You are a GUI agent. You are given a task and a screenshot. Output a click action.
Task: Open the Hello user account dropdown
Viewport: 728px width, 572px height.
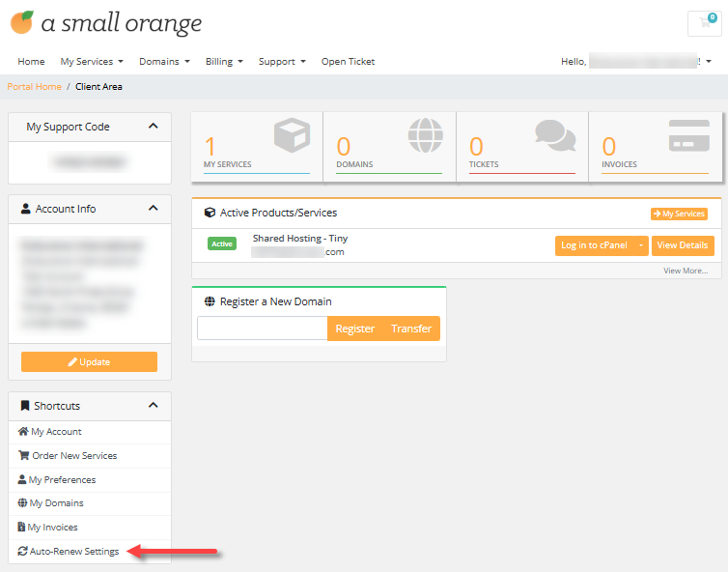(x=636, y=61)
